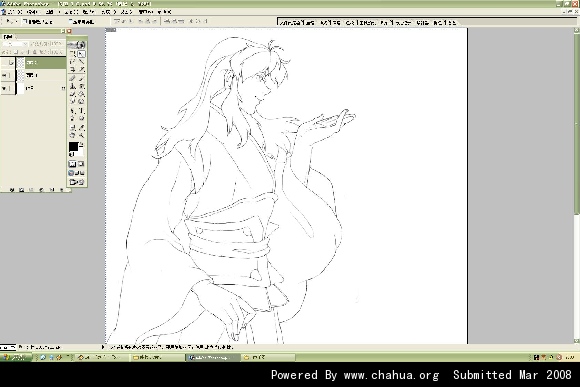Open the Layer menu
This screenshot has height=387, width=580.
point(71,12)
